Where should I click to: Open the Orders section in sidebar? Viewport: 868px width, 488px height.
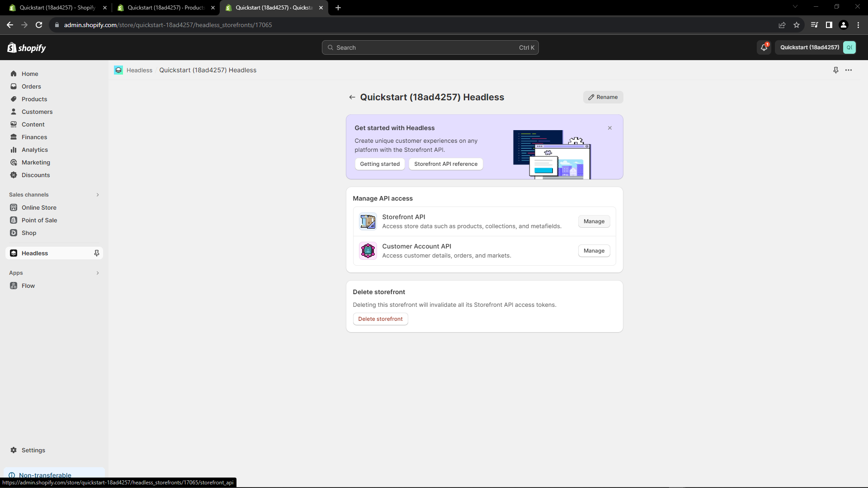[x=31, y=86]
